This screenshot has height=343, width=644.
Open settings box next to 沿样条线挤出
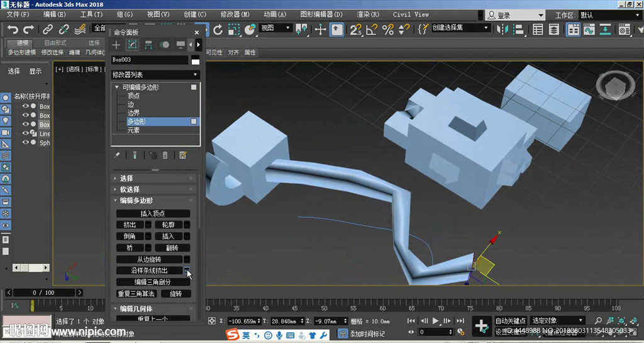point(187,270)
